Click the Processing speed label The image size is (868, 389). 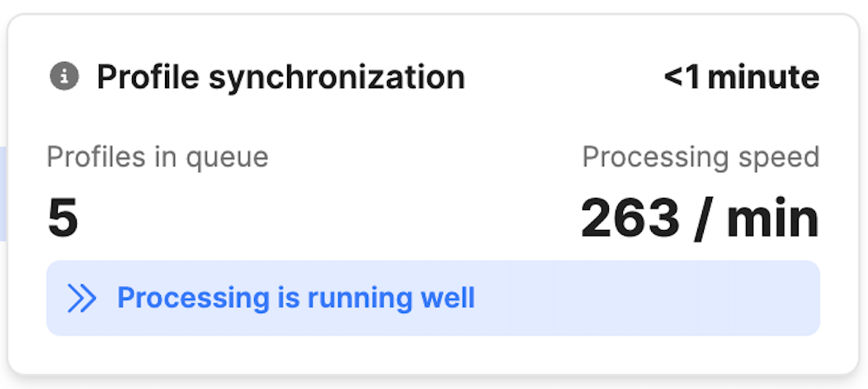coord(701,156)
